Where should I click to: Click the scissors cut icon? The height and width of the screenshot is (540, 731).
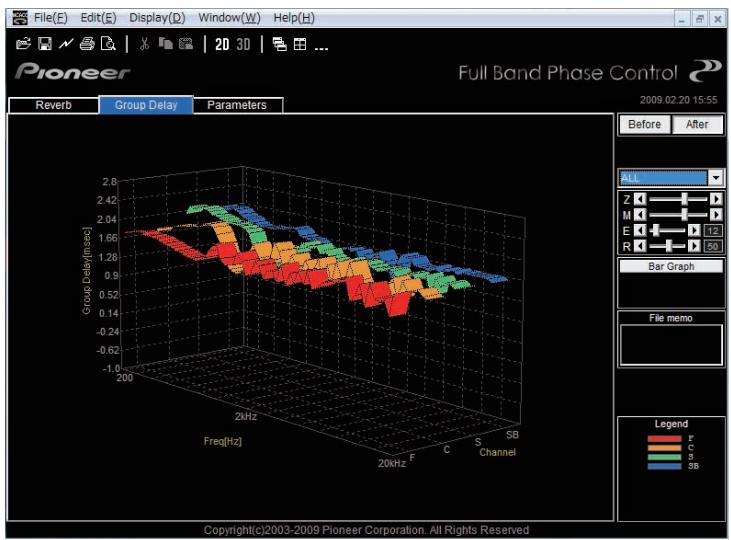tap(145, 44)
